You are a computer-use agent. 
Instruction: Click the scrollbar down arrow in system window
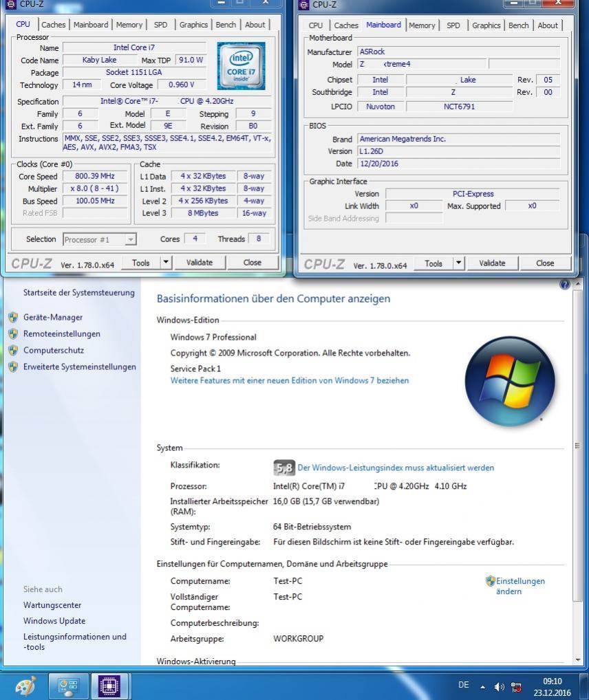(578, 660)
